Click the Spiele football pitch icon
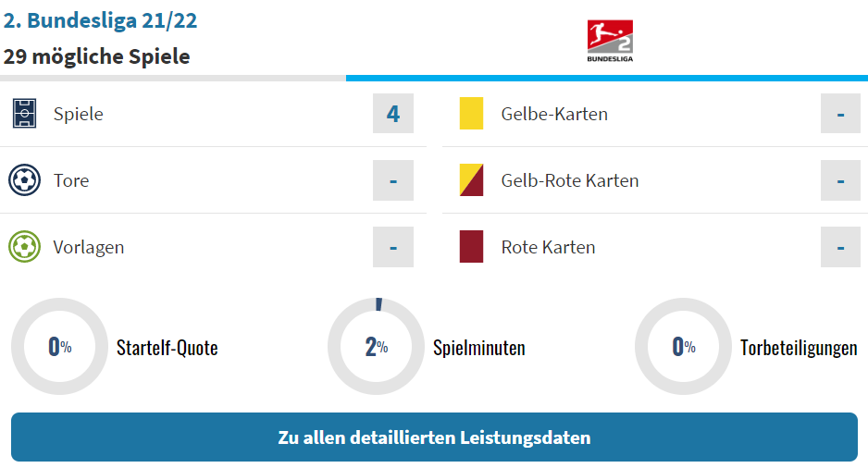The width and height of the screenshot is (868, 468). (x=24, y=114)
